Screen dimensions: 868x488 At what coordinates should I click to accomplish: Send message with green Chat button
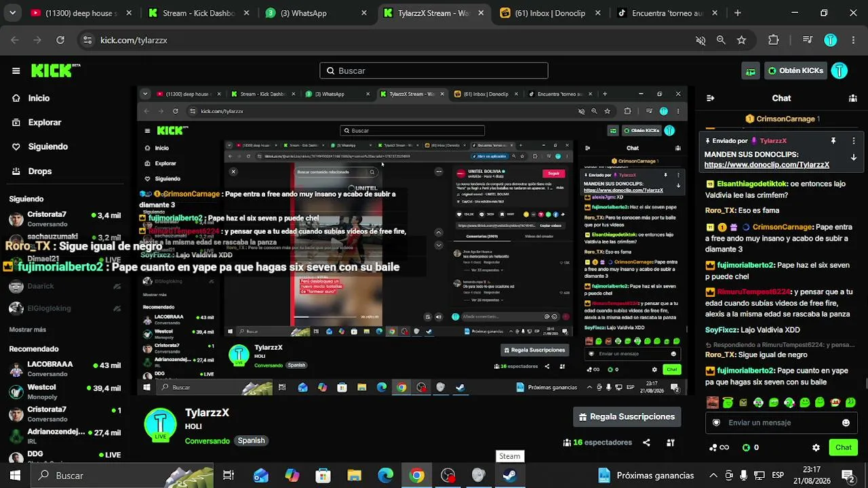tap(844, 447)
